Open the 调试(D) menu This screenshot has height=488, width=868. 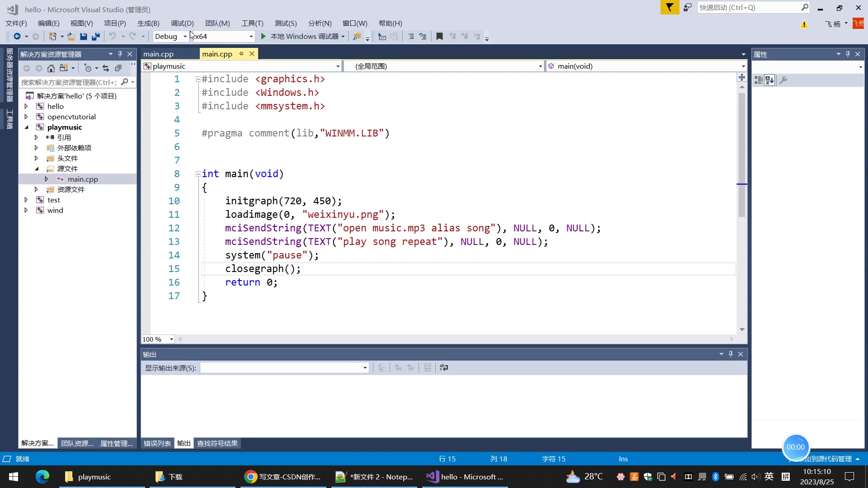(x=182, y=23)
